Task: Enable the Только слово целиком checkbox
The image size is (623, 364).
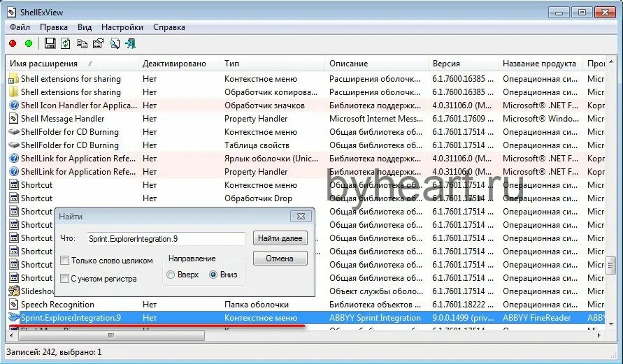Action: pos(64,261)
